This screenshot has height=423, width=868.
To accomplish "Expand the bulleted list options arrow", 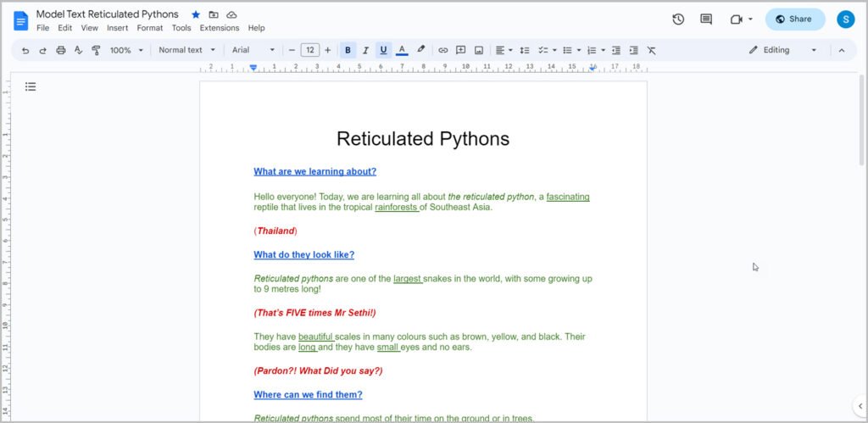I will point(579,50).
